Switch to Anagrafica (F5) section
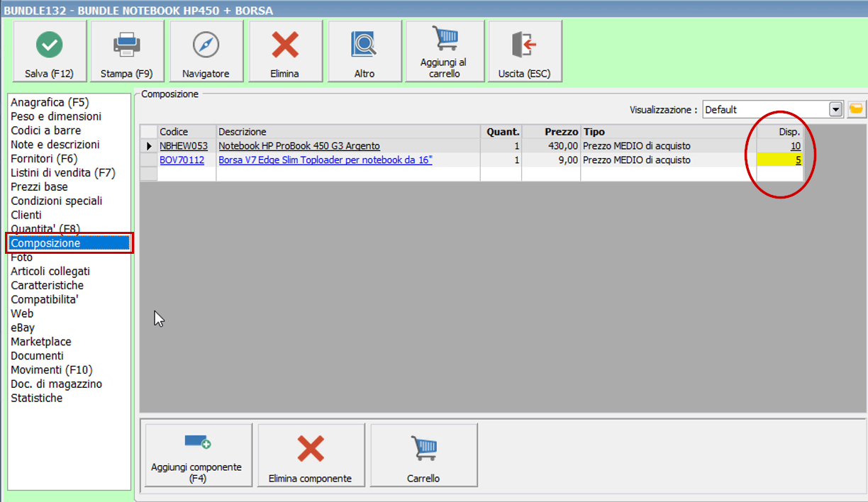 pos(49,103)
